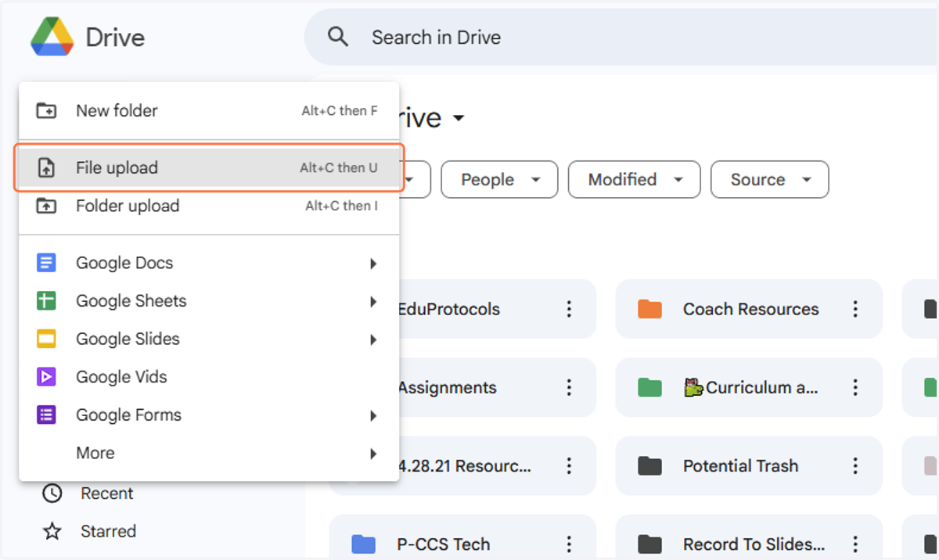Screen dimensions: 939x560
Task: Click the yellow Google Slides icon
Action: click(47, 339)
